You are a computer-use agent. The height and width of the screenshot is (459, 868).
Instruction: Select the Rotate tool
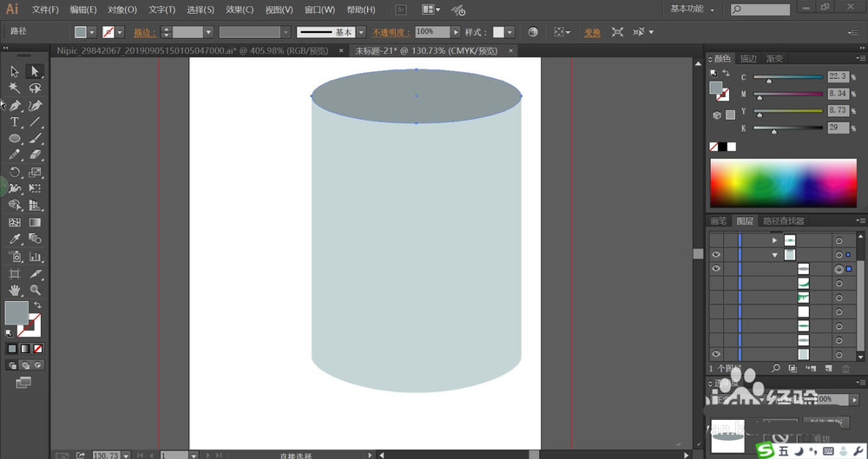point(15,172)
